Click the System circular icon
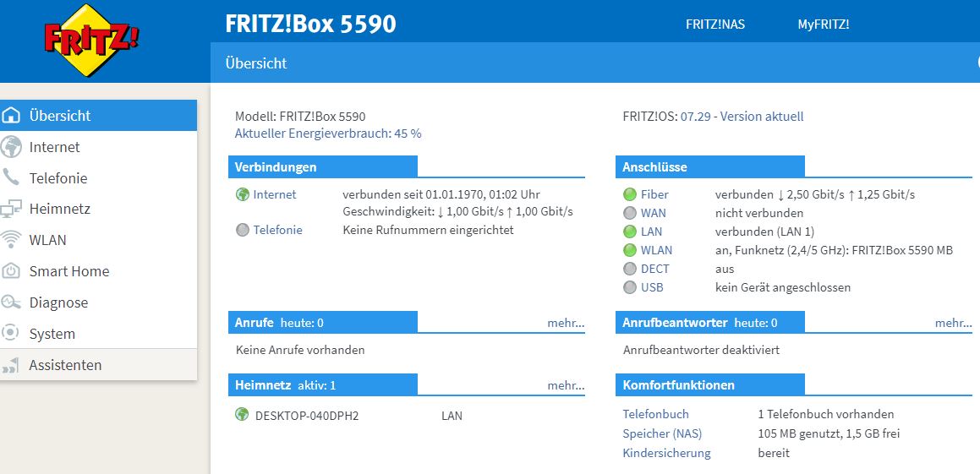The width and height of the screenshot is (980, 474). (x=11, y=334)
